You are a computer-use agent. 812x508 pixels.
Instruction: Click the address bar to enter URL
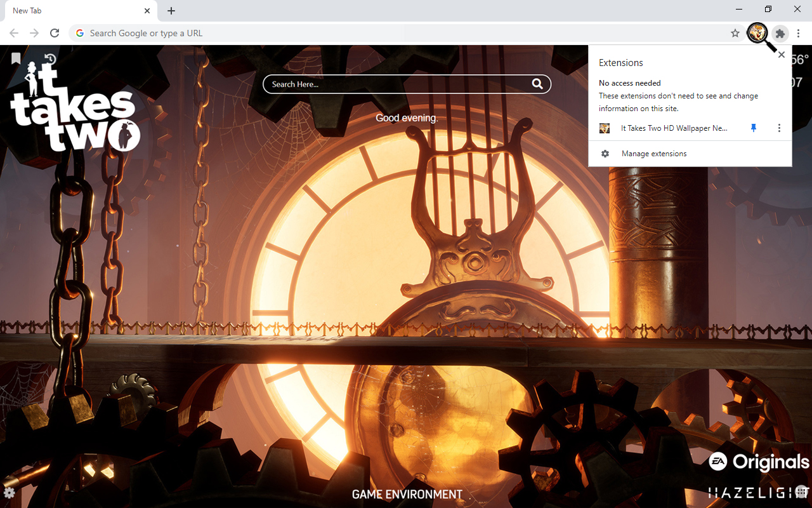point(406,33)
